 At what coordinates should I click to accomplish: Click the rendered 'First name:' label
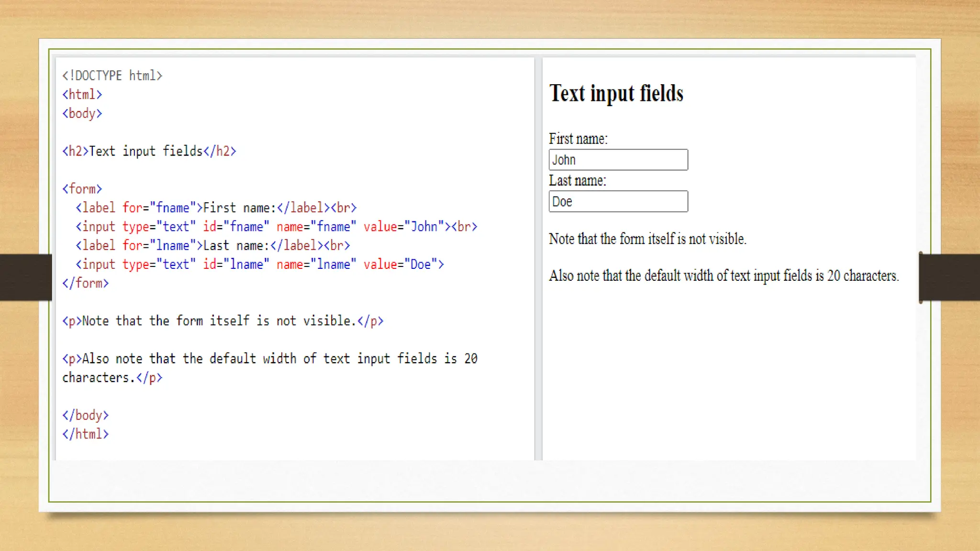tap(578, 139)
